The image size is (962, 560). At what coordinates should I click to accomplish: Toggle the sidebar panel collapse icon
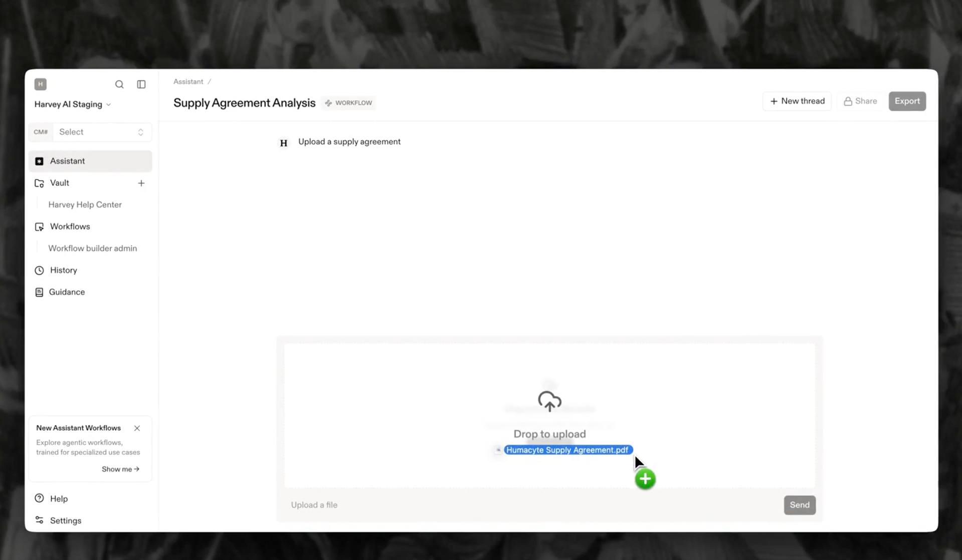point(141,84)
